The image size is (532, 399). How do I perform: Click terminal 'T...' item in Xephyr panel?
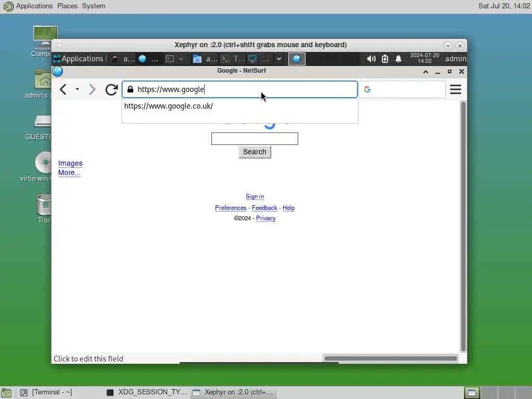(x=233, y=59)
